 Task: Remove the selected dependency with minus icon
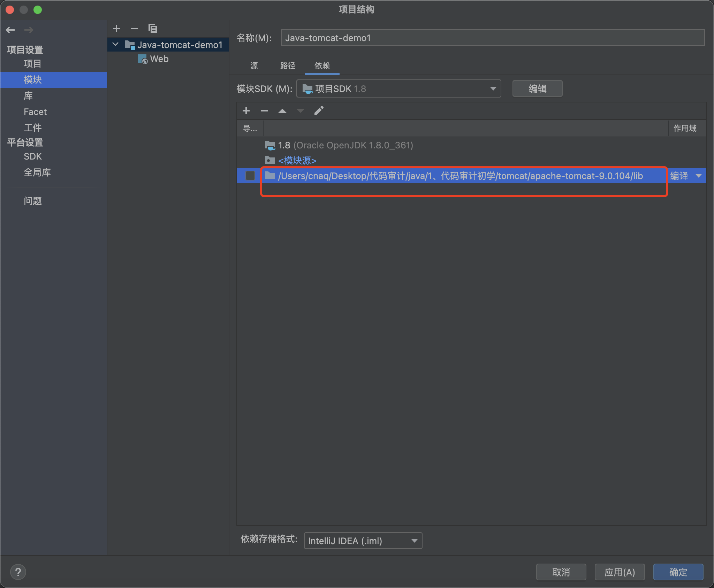point(264,111)
